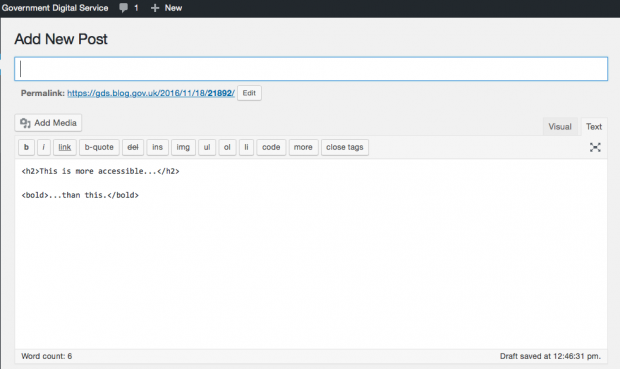Insert code tag with code button
This screenshot has width=620, height=369.
pyautogui.click(x=271, y=147)
